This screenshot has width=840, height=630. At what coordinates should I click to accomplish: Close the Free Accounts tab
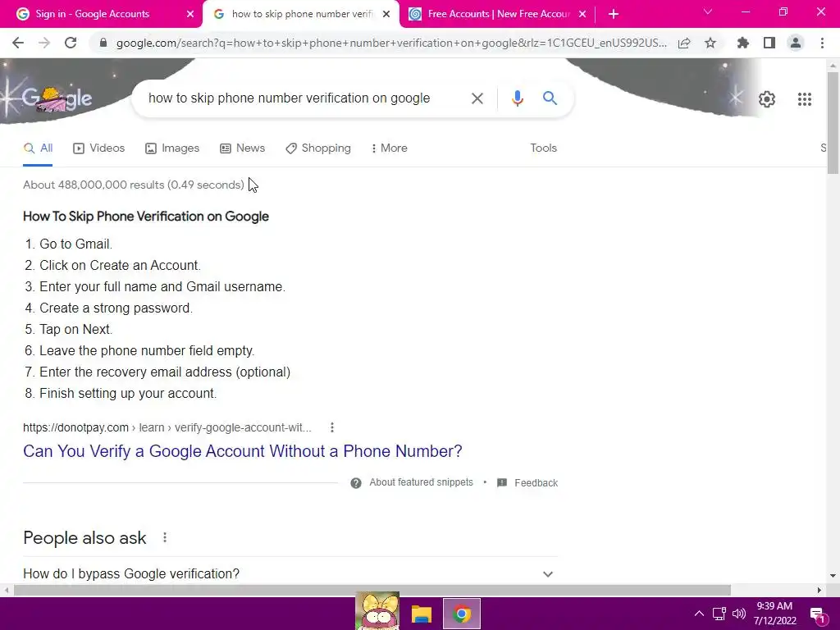tap(582, 15)
